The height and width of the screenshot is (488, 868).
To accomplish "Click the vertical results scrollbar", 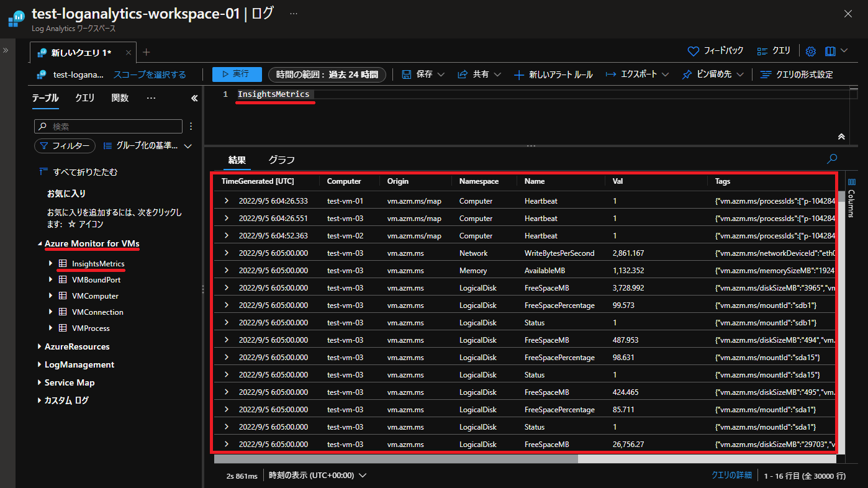I will click(841, 197).
